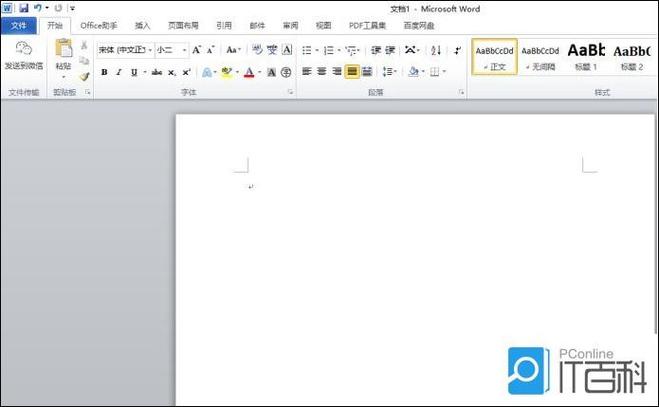659x407 pixels.
Task: Toggle Align Left
Action: click(307, 72)
